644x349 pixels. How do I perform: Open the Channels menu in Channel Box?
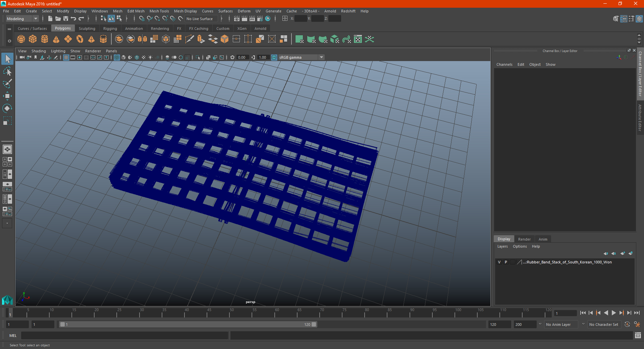click(x=504, y=64)
